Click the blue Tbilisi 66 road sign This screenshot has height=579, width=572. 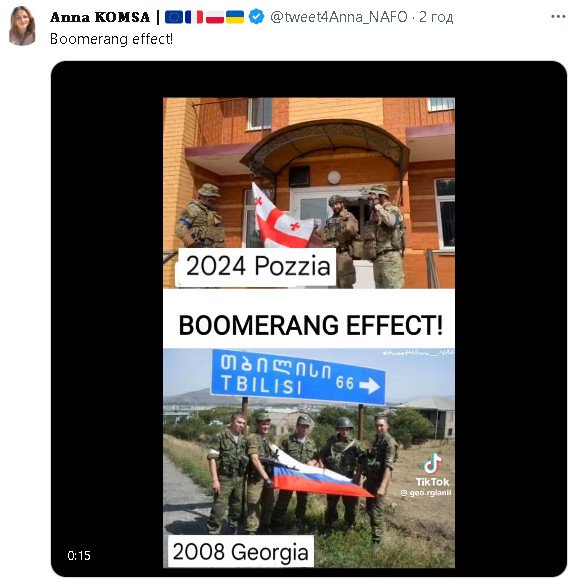[x=298, y=377]
